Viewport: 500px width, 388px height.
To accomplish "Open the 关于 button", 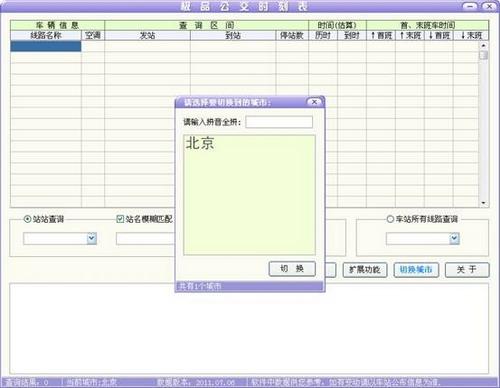I will point(467,270).
